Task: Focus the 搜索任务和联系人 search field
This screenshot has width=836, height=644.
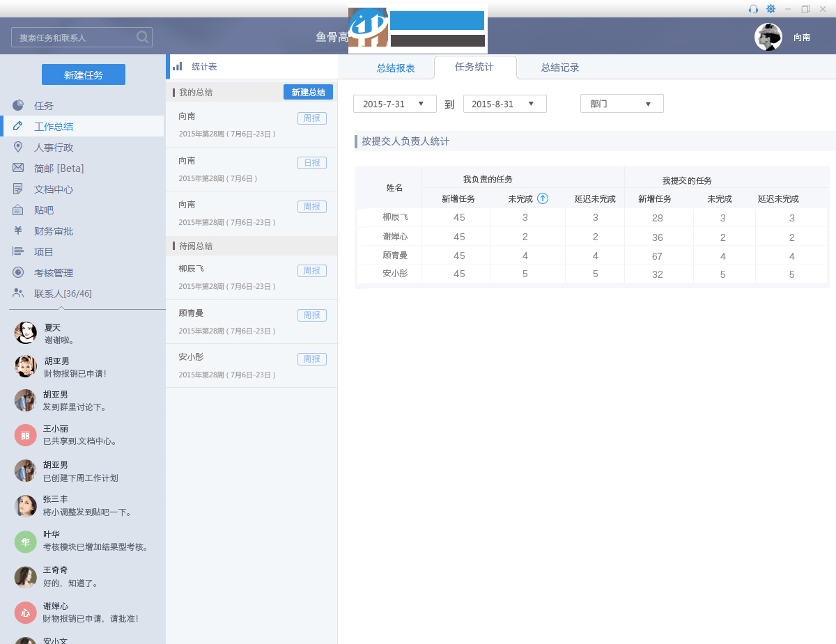Action: click(82, 38)
